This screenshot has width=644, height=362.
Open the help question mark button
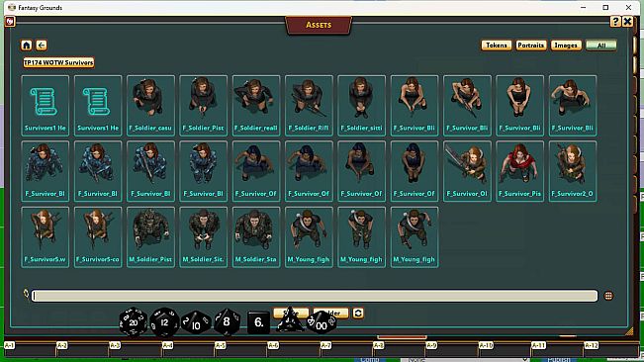pyautogui.click(x=615, y=22)
